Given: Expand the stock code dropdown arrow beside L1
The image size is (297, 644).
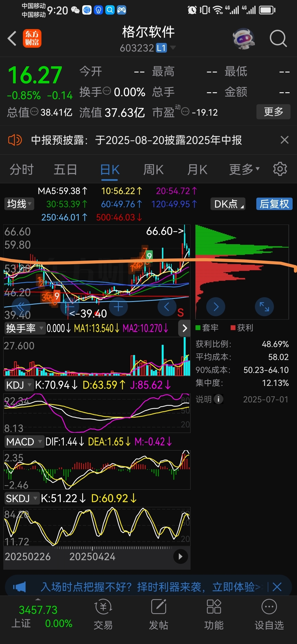Looking at the screenshot, I should click(x=173, y=48).
